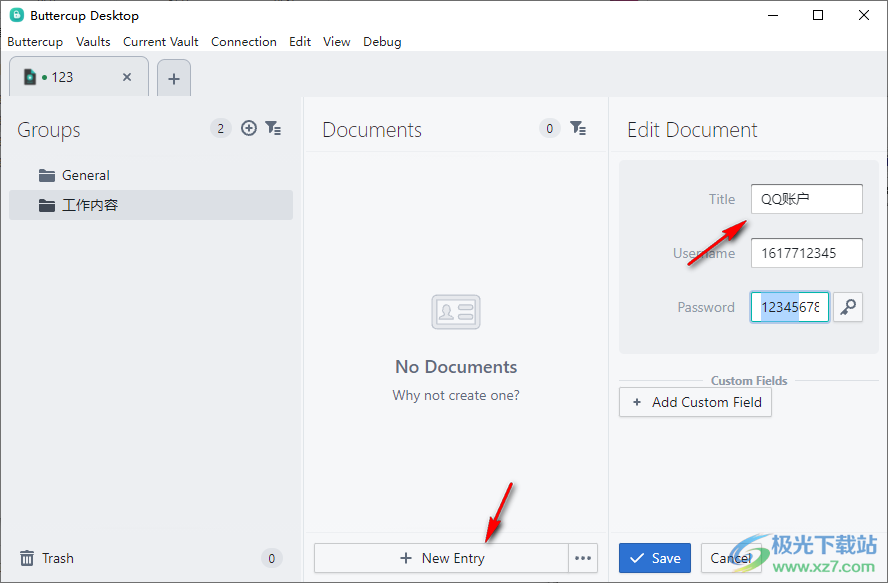Click the Password label
888x583 pixels.
click(706, 307)
